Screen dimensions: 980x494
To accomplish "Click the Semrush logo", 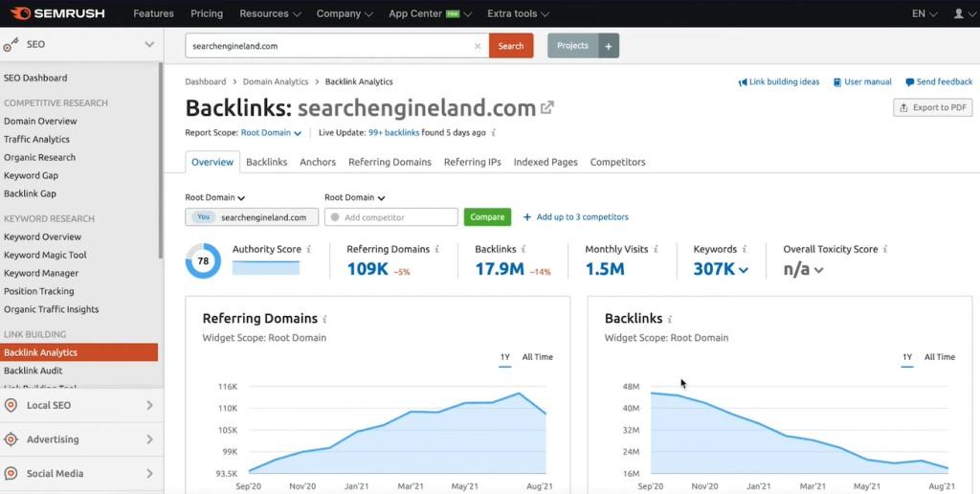I will coord(57,13).
